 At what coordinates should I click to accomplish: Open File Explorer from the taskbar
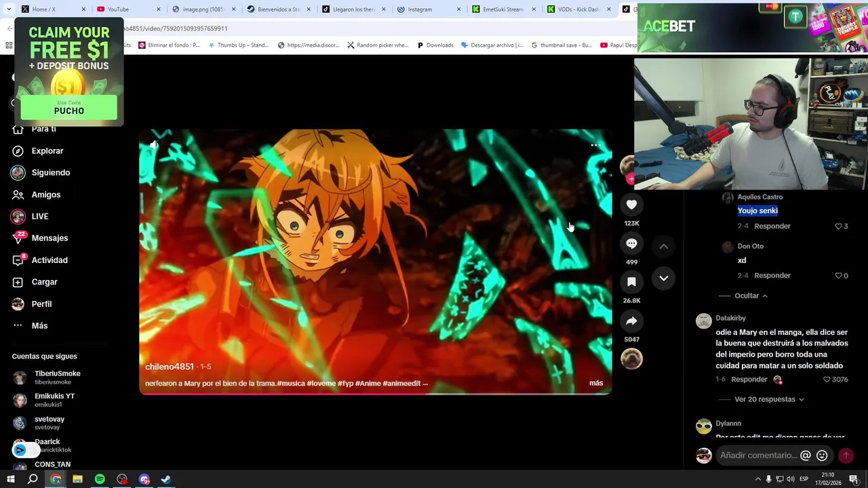pos(77,479)
